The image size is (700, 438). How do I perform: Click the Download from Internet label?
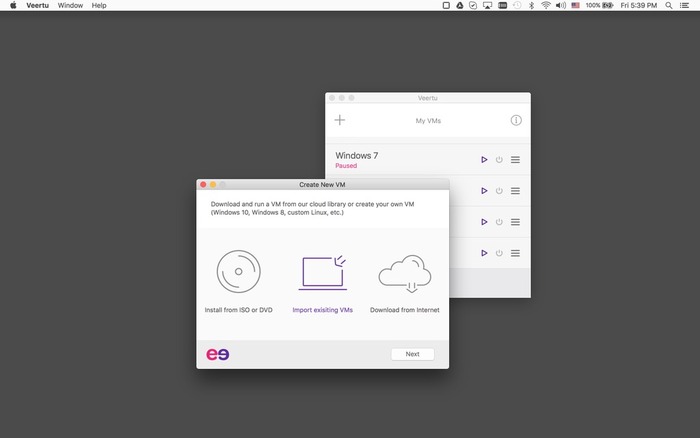coord(404,310)
